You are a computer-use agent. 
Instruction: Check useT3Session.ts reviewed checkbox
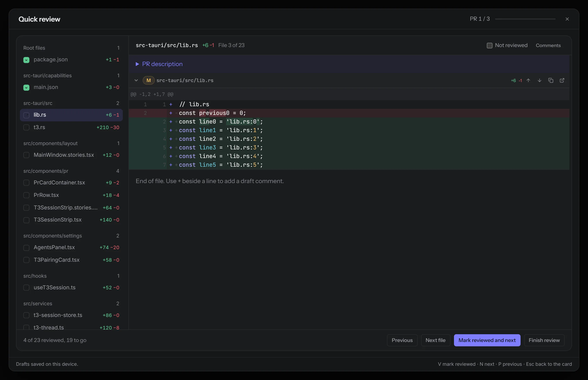26,288
